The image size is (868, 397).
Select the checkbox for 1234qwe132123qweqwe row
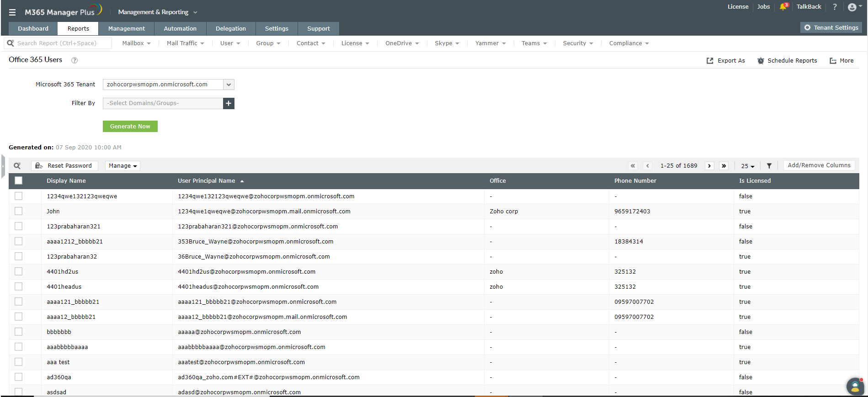(18, 196)
